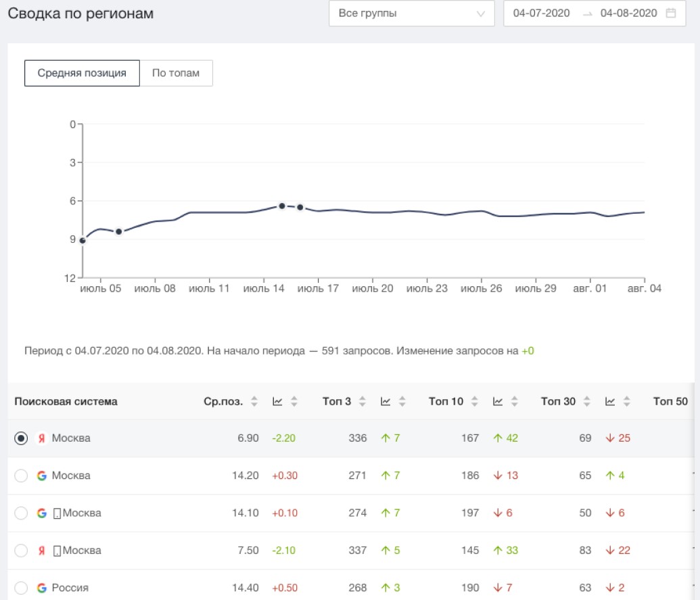Click the Yandex Москва row label
The image size is (700, 600).
coord(70,438)
